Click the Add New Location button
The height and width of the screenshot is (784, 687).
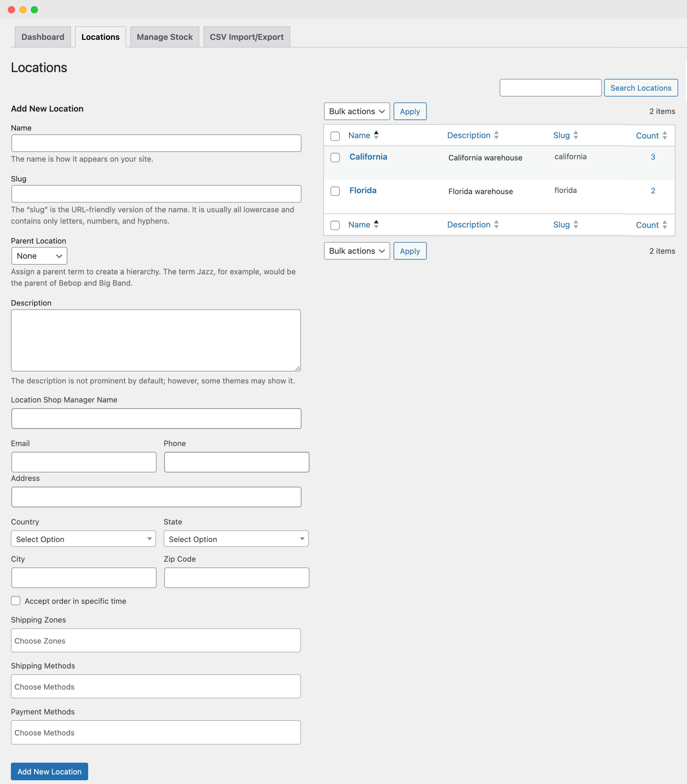click(x=49, y=771)
